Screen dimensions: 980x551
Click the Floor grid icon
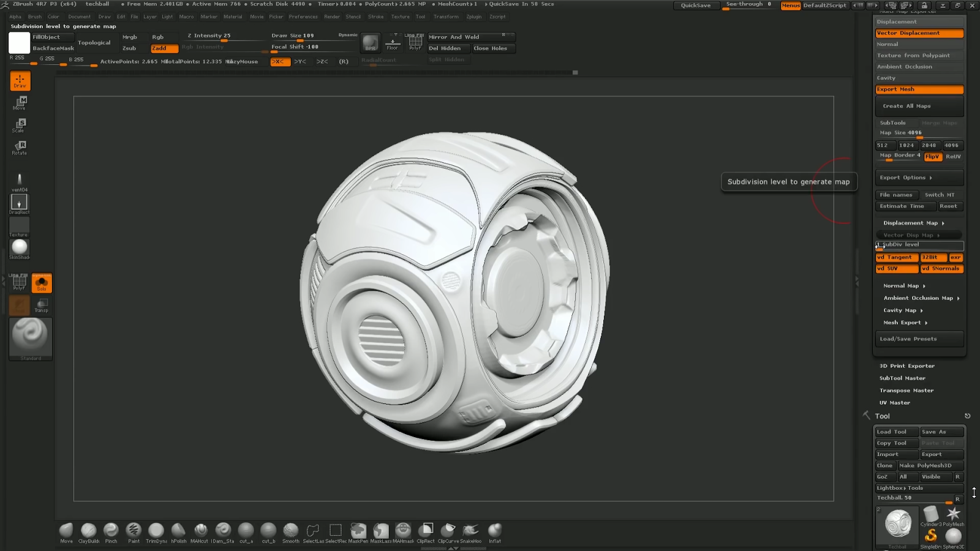click(x=393, y=42)
